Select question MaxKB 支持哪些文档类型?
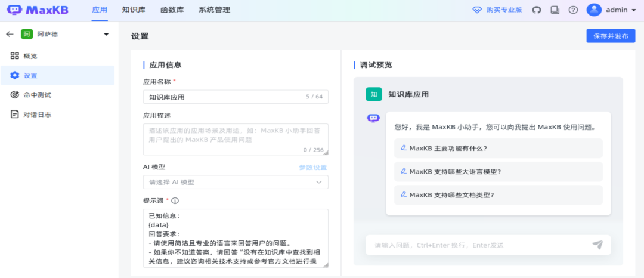644x278 pixels. click(498, 195)
